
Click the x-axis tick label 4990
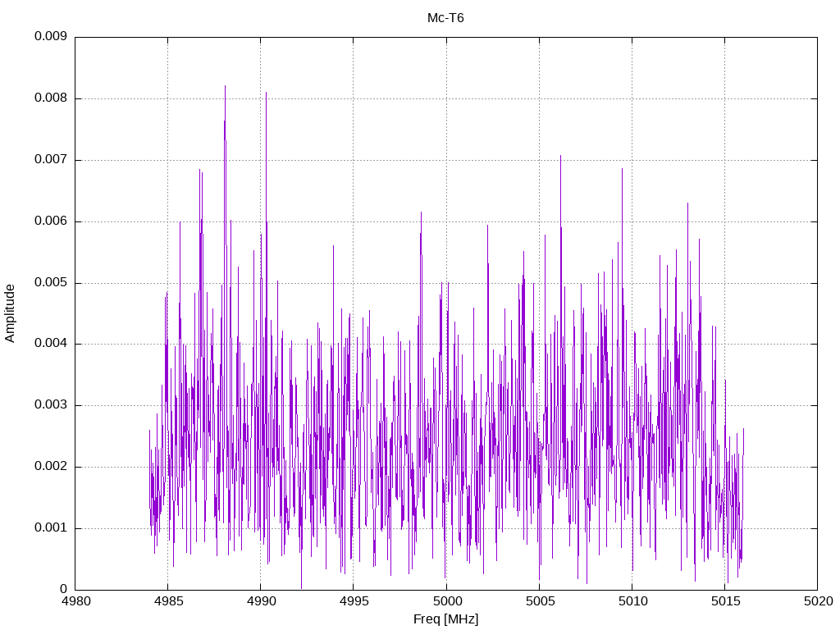click(261, 601)
